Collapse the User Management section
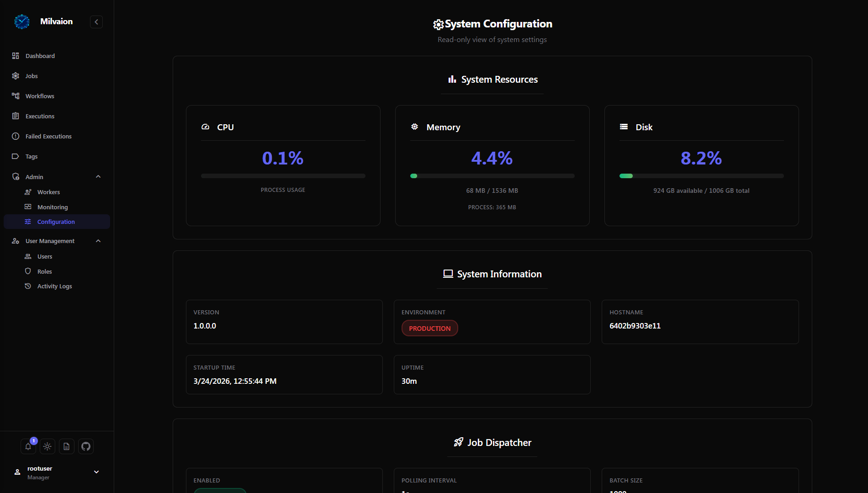 98,241
